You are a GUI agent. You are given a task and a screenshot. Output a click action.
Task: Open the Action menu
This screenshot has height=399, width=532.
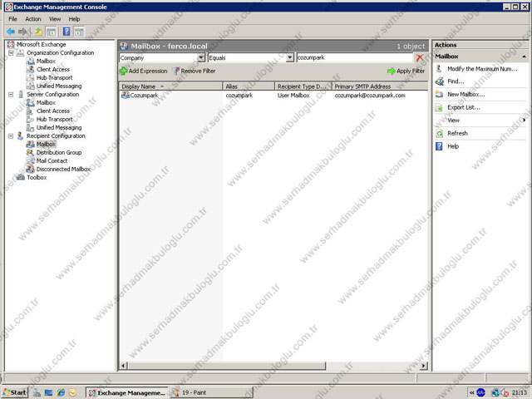[x=33, y=19]
